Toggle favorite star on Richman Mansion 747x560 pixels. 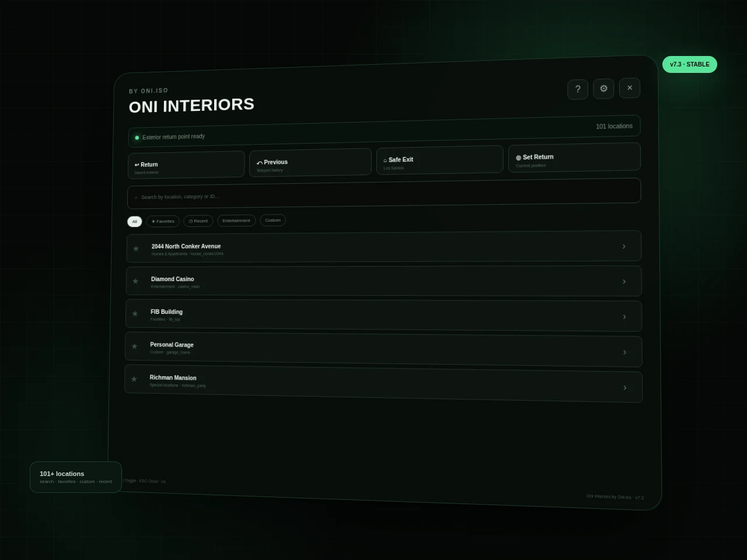(x=134, y=379)
